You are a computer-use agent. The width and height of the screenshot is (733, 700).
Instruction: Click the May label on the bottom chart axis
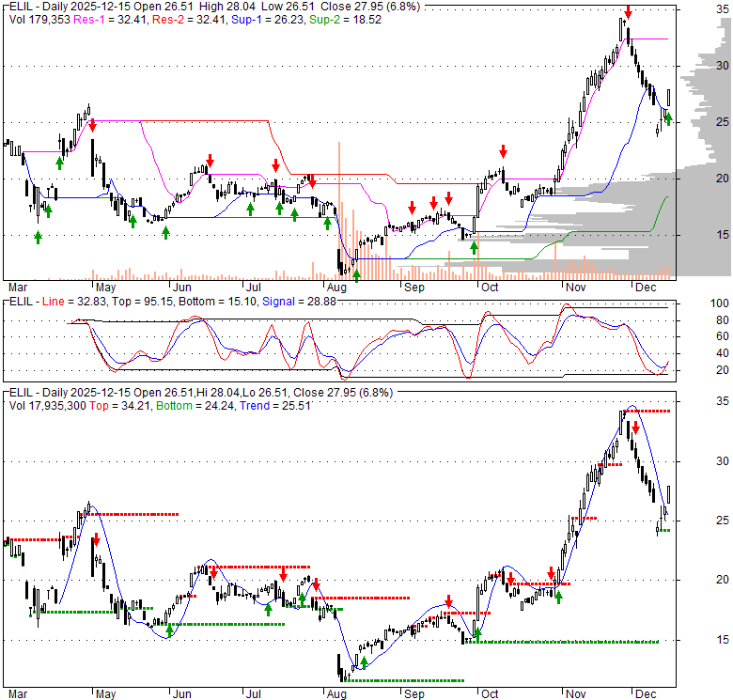[105, 694]
